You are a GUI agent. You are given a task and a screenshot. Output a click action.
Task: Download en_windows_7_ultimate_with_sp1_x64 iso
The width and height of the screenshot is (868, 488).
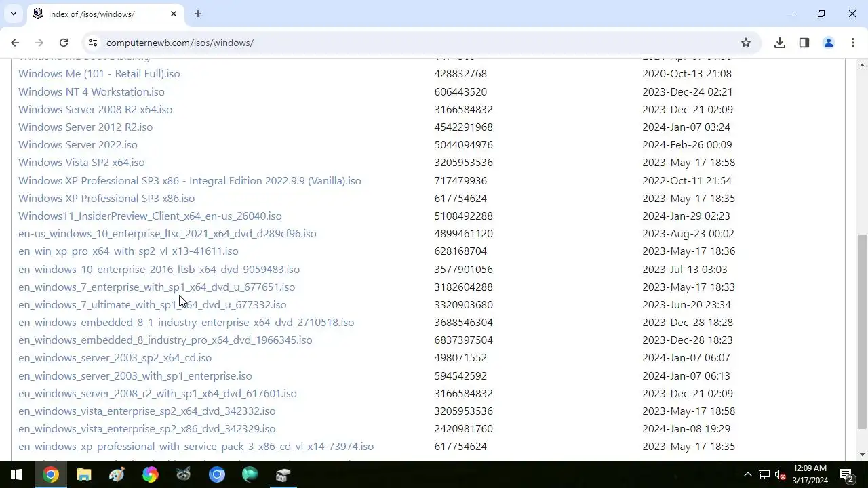click(x=153, y=304)
